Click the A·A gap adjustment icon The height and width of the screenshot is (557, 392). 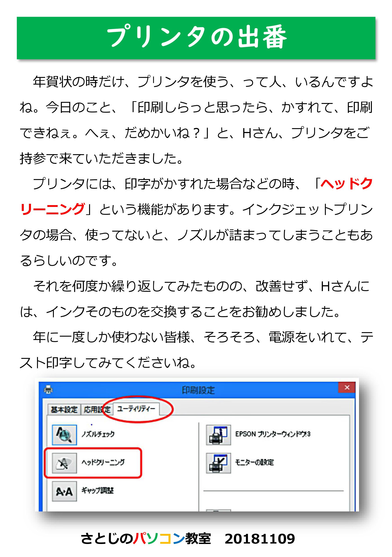(64, 491)
